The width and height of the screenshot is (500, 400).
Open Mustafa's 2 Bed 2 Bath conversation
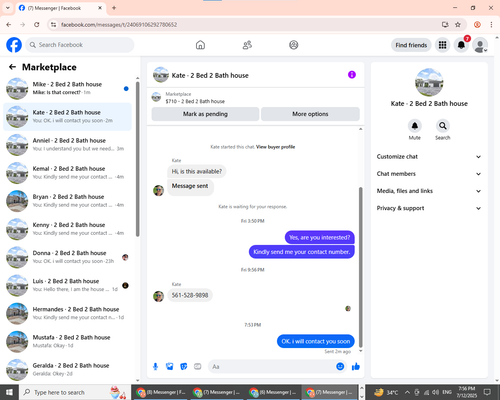coord(67,342)
